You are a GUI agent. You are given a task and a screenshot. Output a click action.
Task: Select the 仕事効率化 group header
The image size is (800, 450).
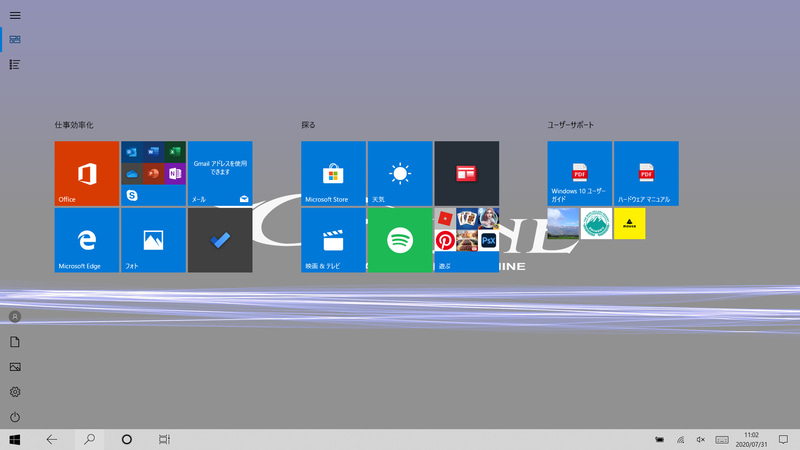(74, 125)
